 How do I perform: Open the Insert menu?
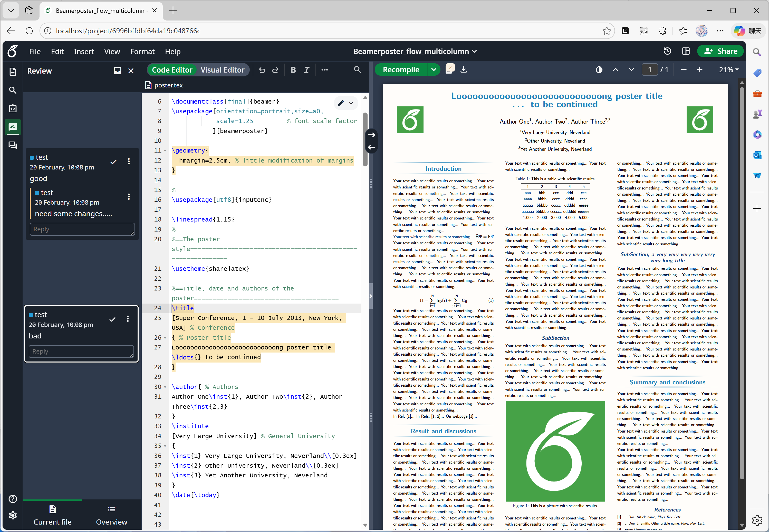[x=84, y=52]
